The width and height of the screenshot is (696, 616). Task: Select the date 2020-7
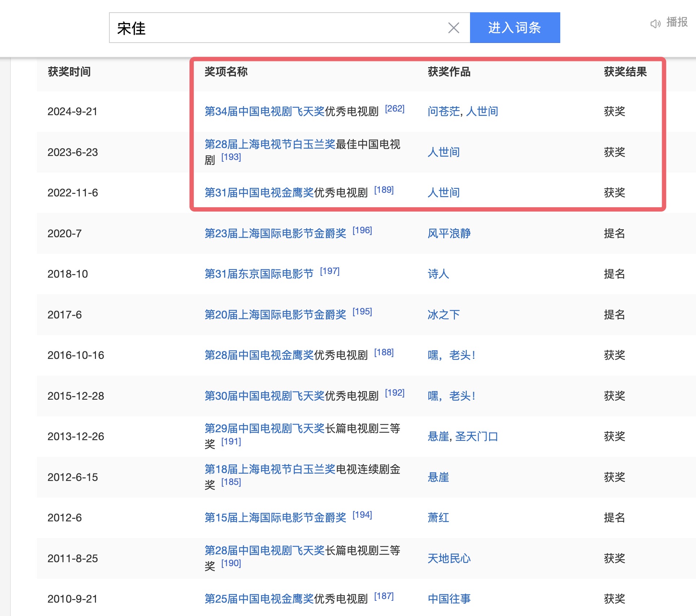point(65,234)
